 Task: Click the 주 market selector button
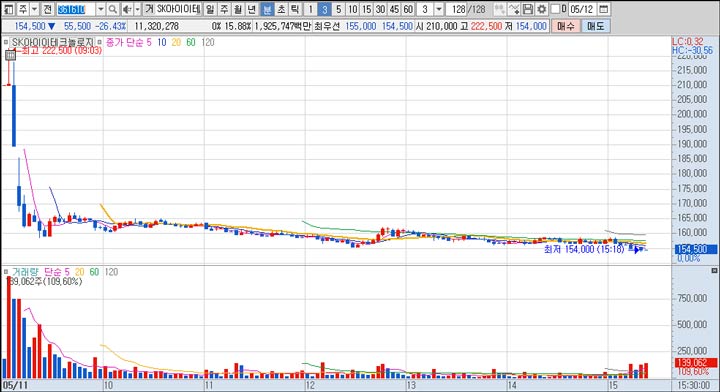[22, 9]
